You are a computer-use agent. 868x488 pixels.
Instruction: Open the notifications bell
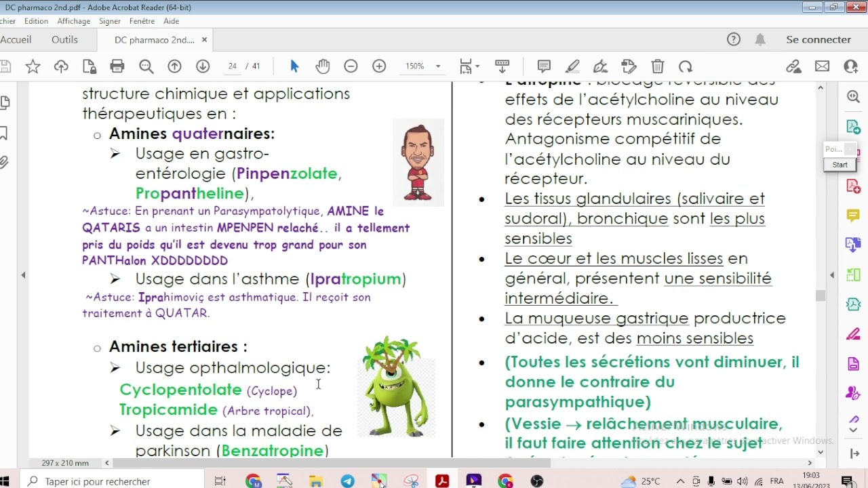tap(760, 39)
